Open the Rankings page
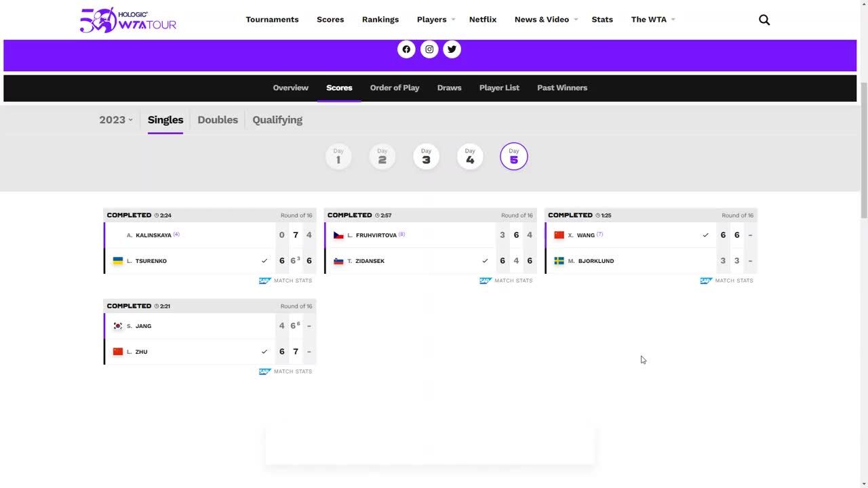This screenshot has width=868, height=488. coord(380,20)
